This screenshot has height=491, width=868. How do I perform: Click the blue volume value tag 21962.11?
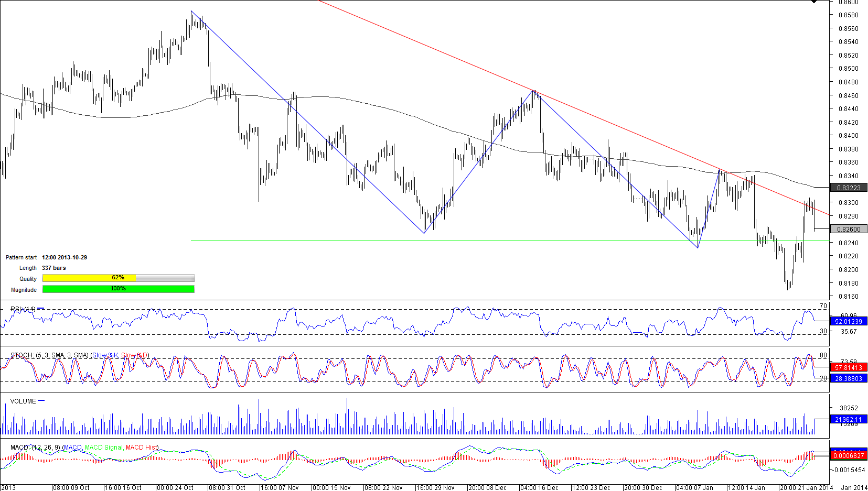[x=848, y=419]
